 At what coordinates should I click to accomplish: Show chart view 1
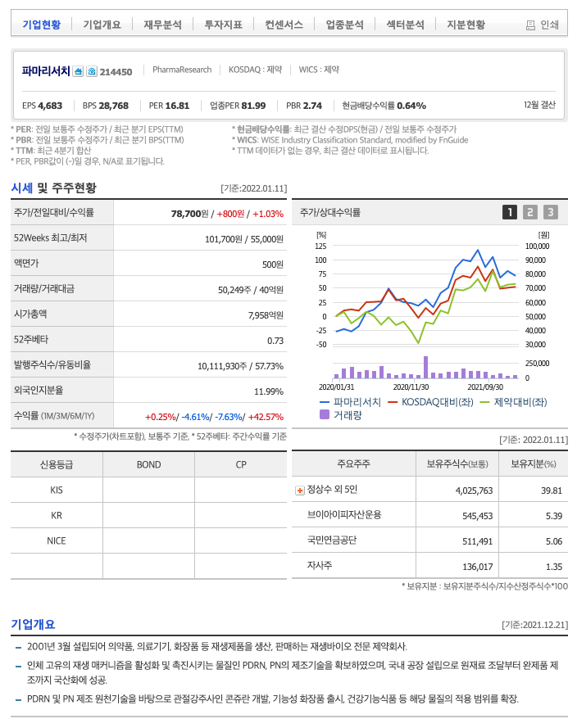pyautogui.click(x=510, y=212)
